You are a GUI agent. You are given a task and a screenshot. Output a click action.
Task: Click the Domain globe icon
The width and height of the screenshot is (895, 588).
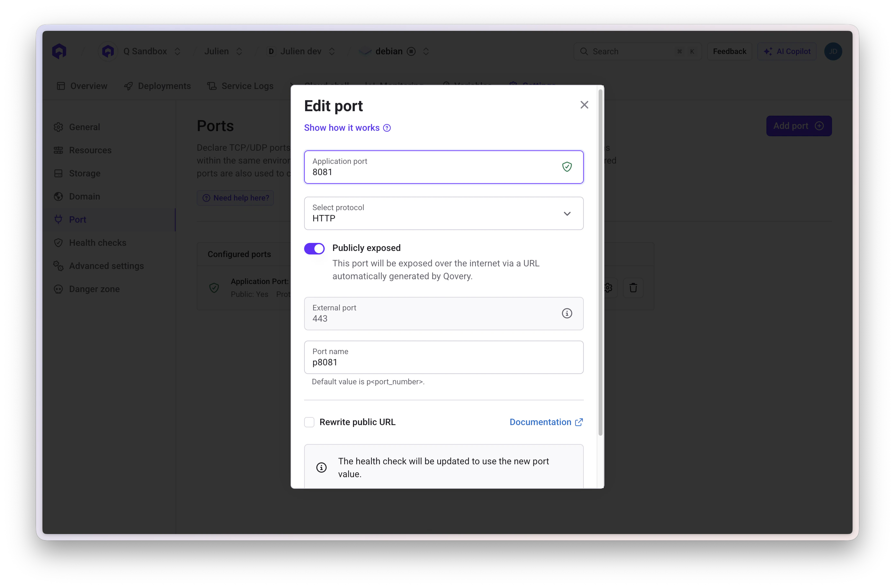58,197
